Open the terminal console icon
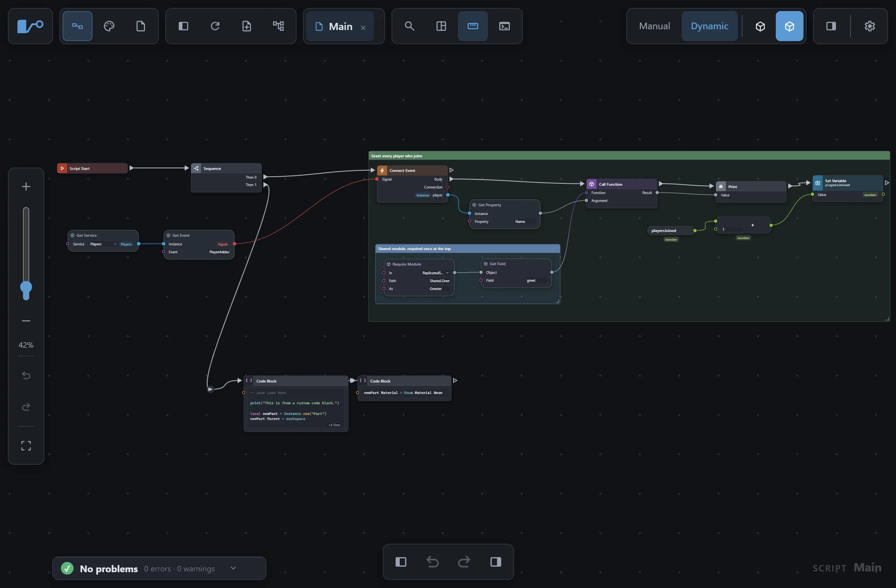 [x=505, y=26]
